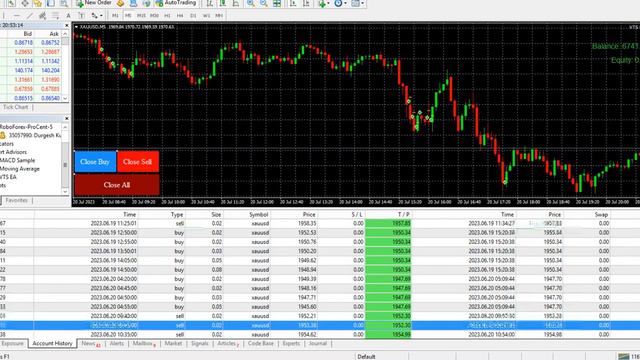The width and height of the screenshot is (640, 360).
Task: Switch chart to H4 timeframe
Action: pyautogui.click(x=180, y=16)
